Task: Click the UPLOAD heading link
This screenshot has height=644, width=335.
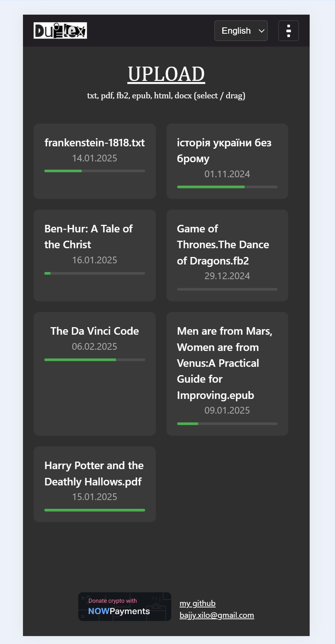Action: pos(166,74)
